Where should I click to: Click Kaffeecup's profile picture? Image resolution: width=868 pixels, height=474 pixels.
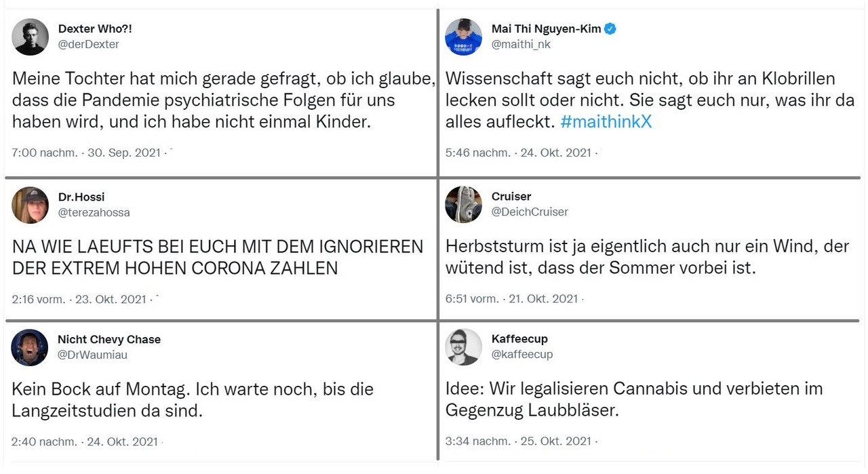tap(464, 347)
